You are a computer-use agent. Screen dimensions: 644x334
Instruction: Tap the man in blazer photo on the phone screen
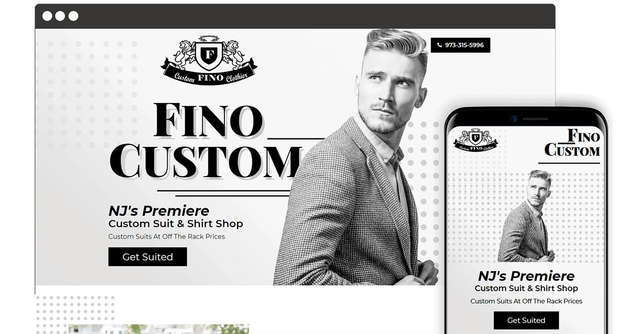pos(526,216)
